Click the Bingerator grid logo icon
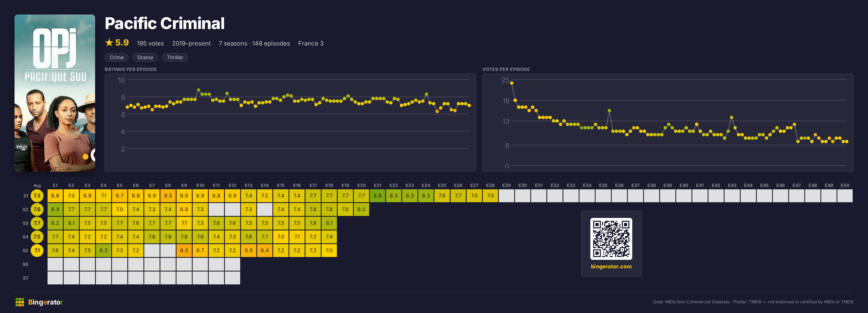The height and width of the screenshot is (313, 868). pos(20,302)
